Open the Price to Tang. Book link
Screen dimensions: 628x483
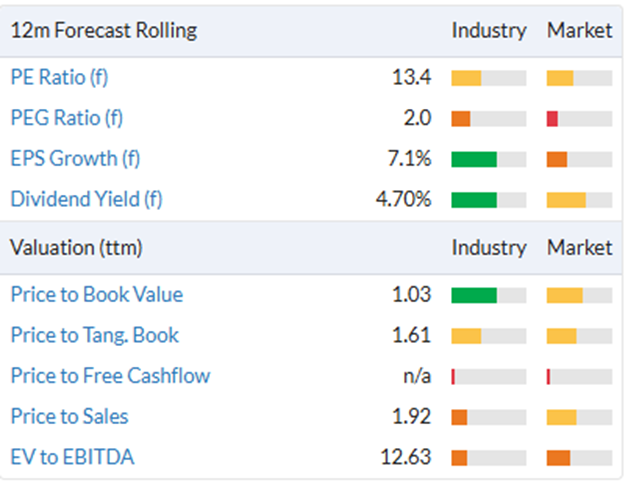(x=95, y=335)
